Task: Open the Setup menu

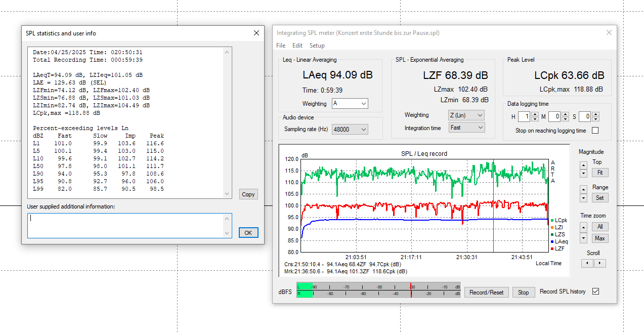Action: (317, 46)
